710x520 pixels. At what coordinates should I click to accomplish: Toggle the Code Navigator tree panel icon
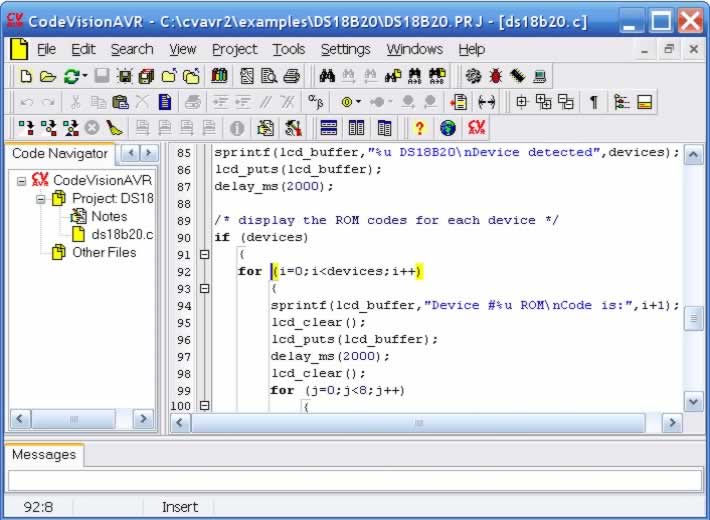point(622,102)
